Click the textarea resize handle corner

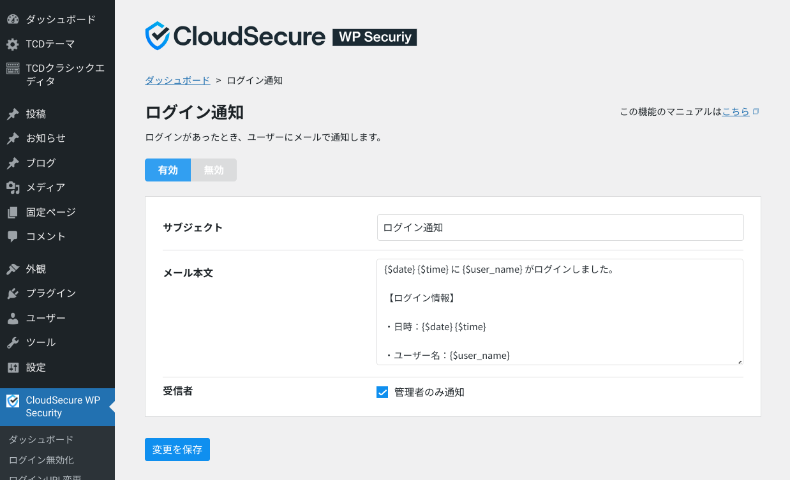coord(740,362)
